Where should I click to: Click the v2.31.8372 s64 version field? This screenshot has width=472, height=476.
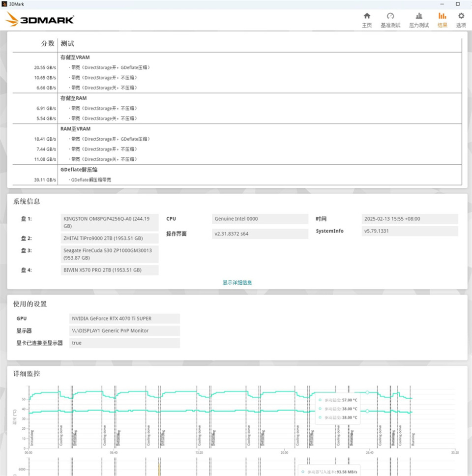coord(260,234)
